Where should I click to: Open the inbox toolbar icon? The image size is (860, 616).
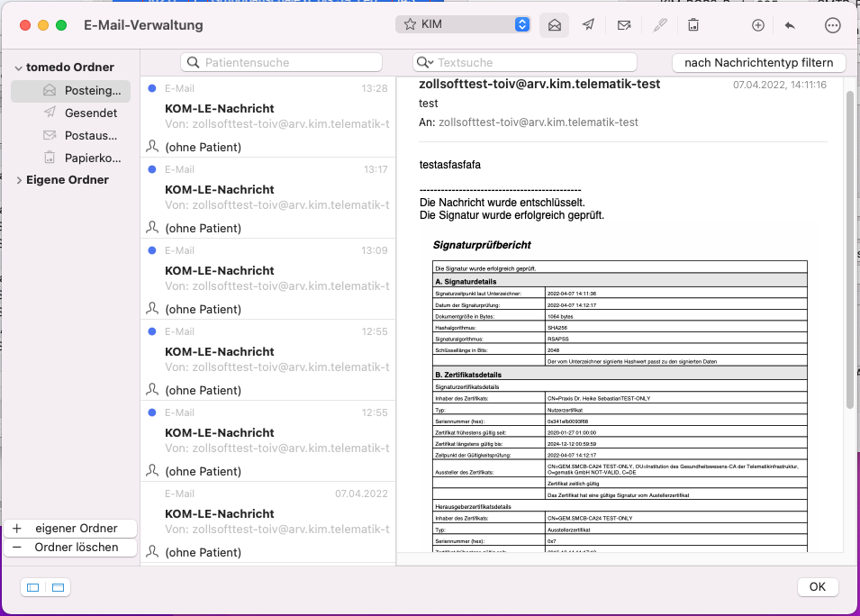554,25
